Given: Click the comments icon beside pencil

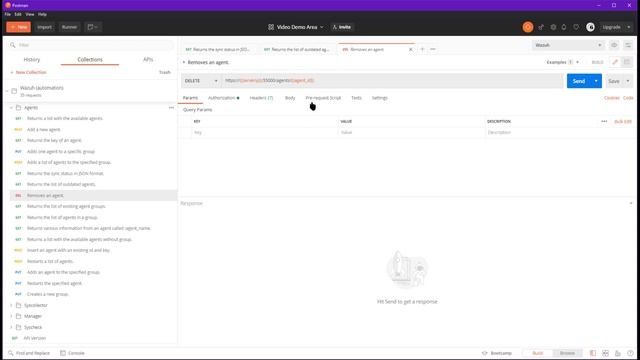Looking at the screenshot, I should point(627,62).
